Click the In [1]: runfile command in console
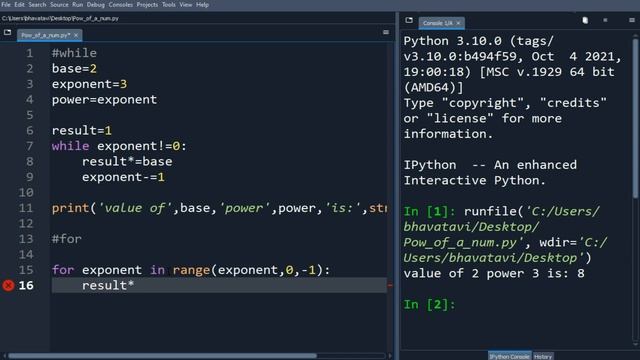 (x=505, y=235)
